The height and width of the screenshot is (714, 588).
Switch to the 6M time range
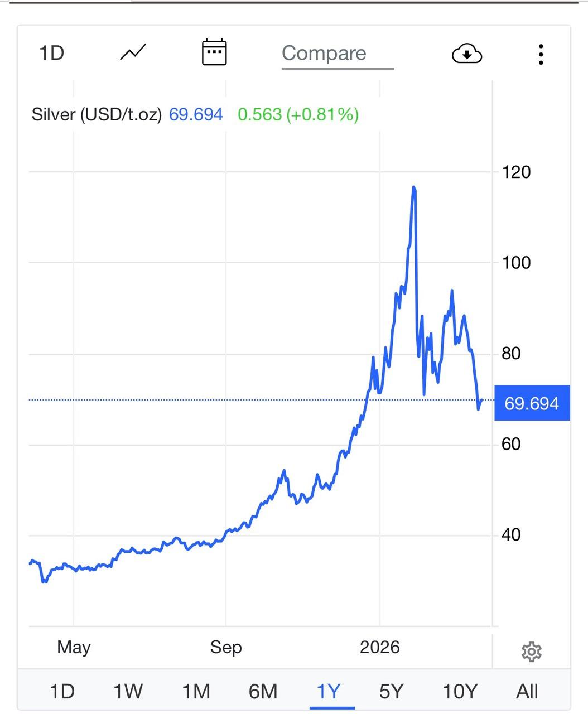[263, 692]
